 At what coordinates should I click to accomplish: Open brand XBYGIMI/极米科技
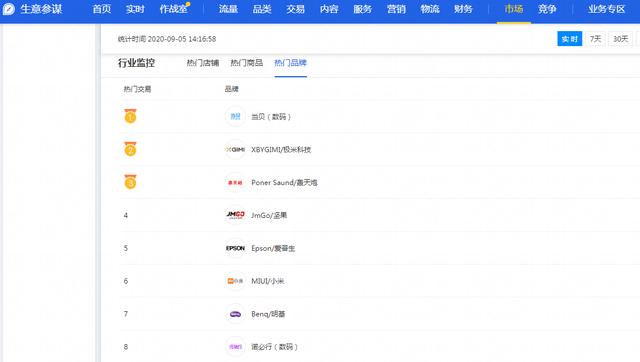(281, 149)
